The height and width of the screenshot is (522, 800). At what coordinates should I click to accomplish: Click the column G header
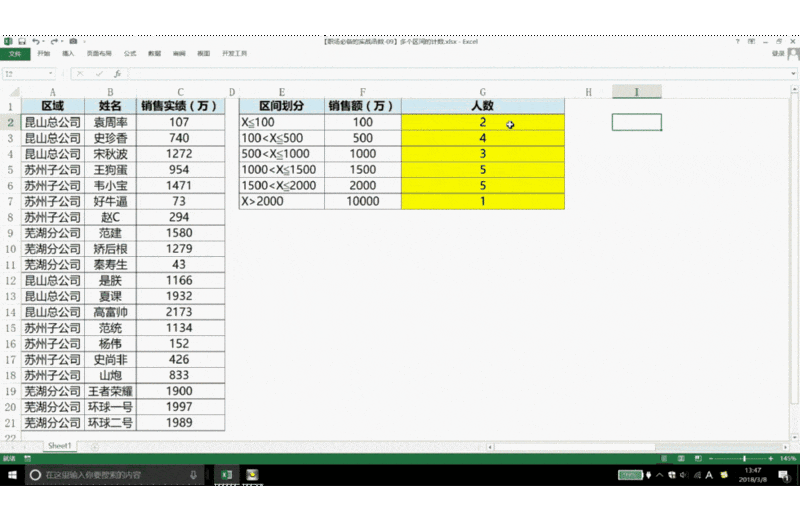482,92
